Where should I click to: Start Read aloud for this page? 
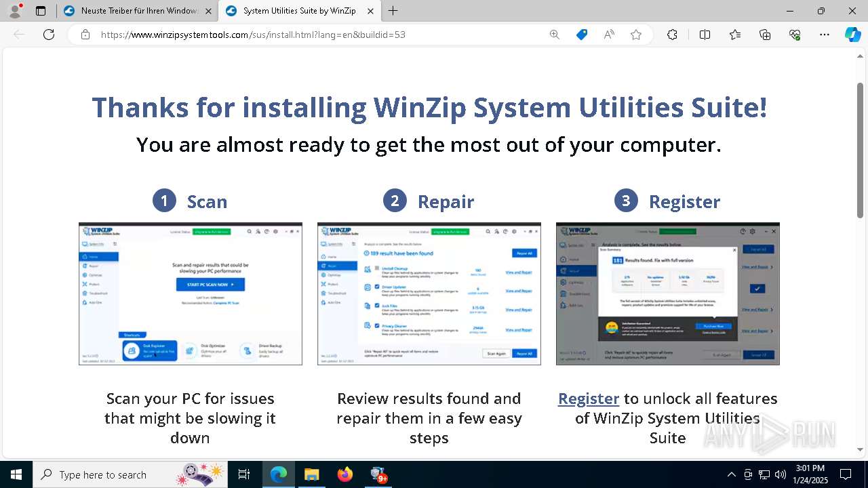click(x=609, y=35)
